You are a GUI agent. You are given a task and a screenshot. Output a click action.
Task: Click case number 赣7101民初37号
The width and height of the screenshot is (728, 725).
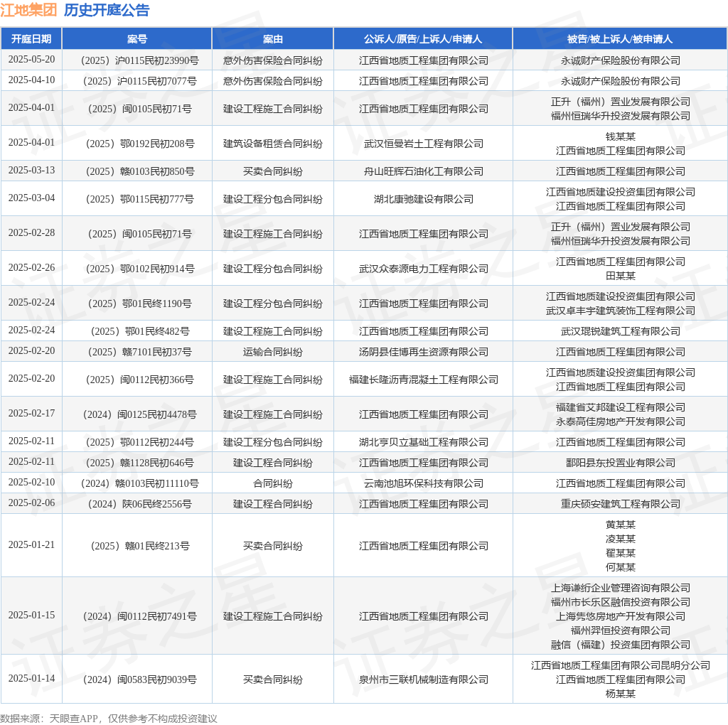click(x=140, y=352)
